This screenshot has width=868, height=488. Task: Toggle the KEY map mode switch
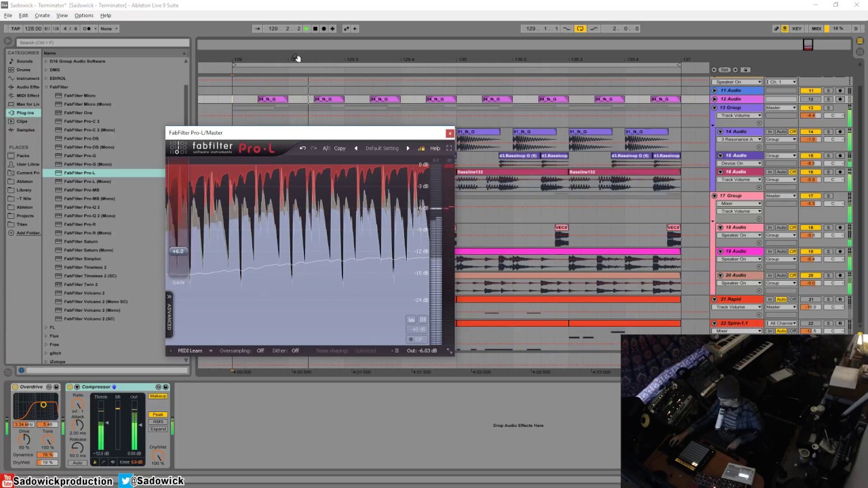[797, 28]
